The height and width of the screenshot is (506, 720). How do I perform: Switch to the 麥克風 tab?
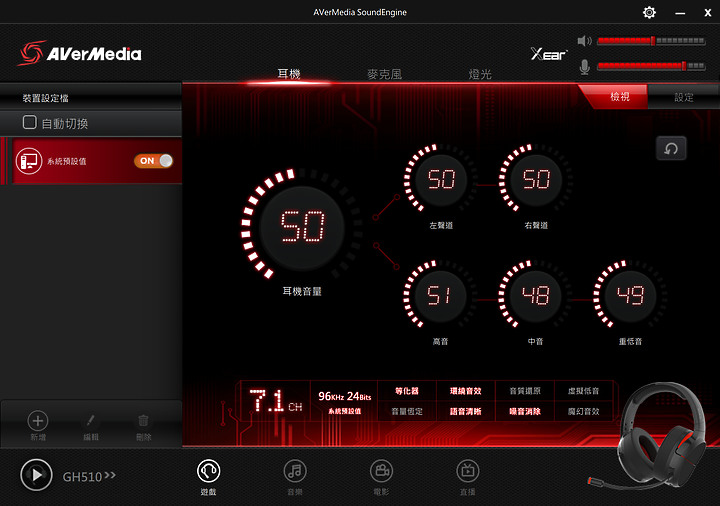click(384, 74)
